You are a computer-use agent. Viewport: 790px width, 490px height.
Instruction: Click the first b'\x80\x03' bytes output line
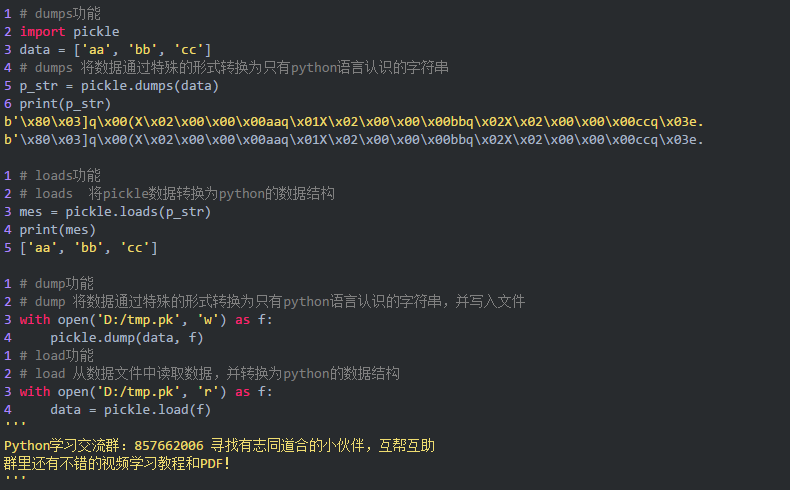354,122
